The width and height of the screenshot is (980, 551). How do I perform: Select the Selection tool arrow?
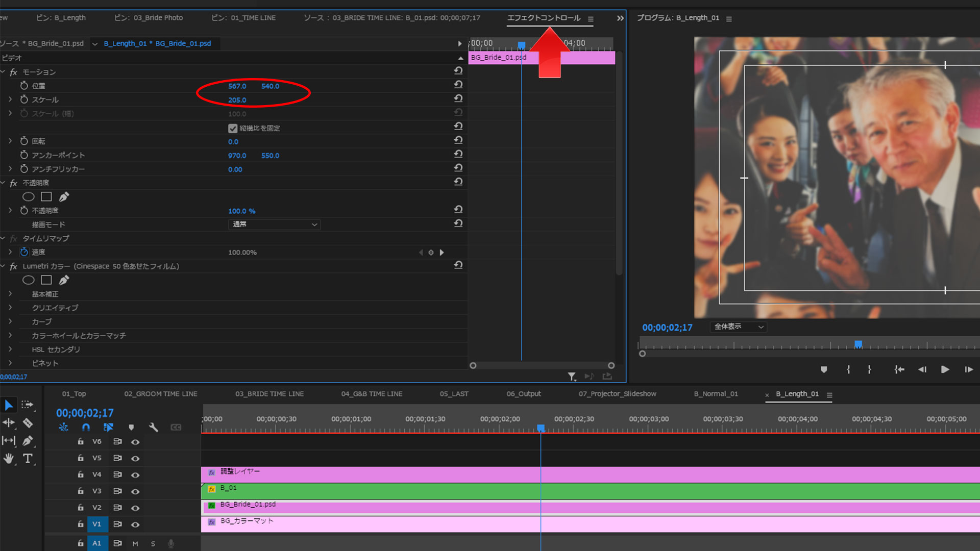coord(9,405)
